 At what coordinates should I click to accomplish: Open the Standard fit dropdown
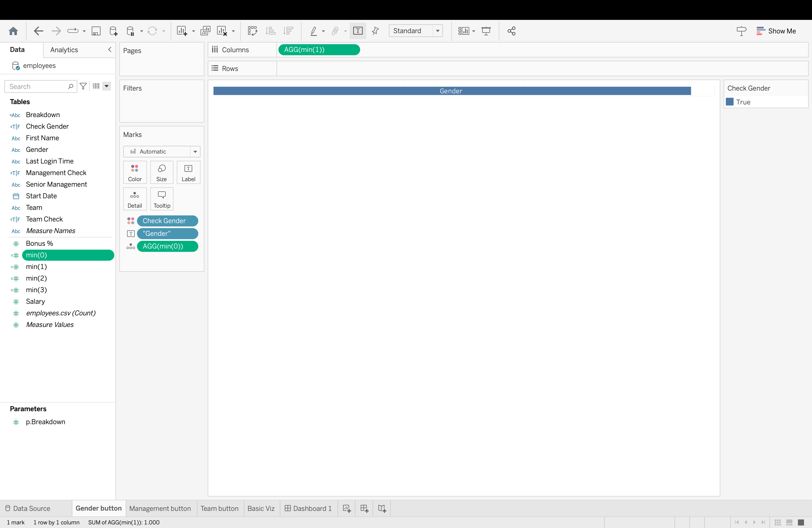[x=416, y=31]
